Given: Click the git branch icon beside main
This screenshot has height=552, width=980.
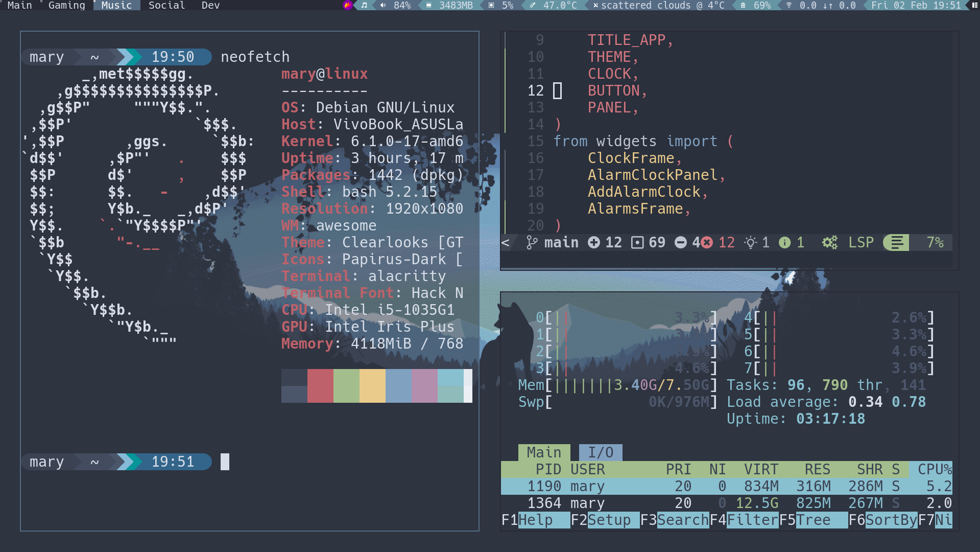Looking at the screenshot, I should point(532,243).
